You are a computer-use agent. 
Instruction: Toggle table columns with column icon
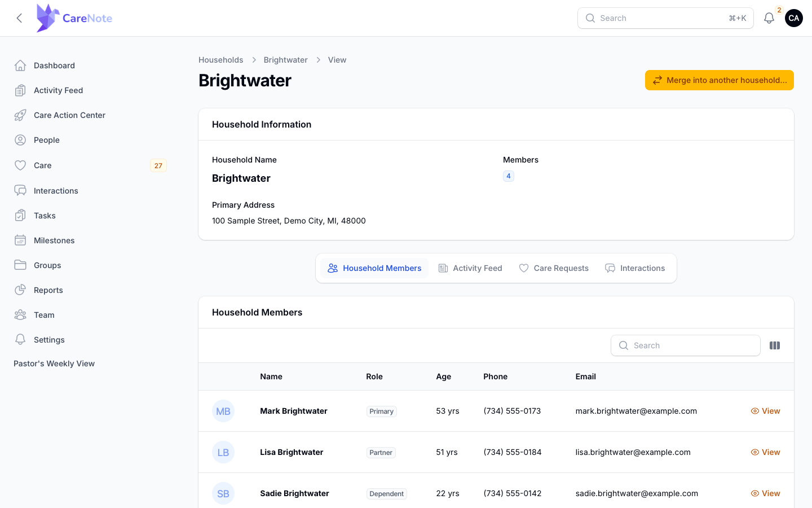coord(775,345)
